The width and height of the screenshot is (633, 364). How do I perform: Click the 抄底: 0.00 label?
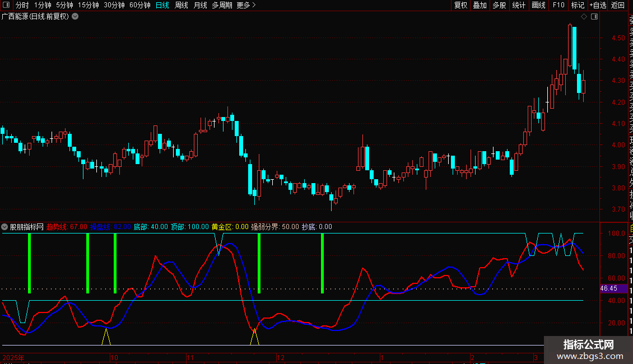point(317,227)
